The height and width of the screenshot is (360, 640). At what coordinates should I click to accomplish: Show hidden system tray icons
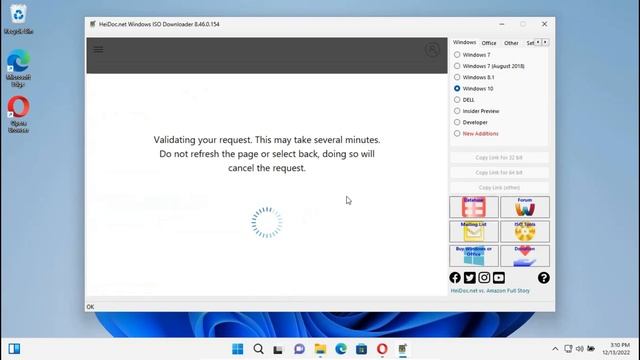555,349
